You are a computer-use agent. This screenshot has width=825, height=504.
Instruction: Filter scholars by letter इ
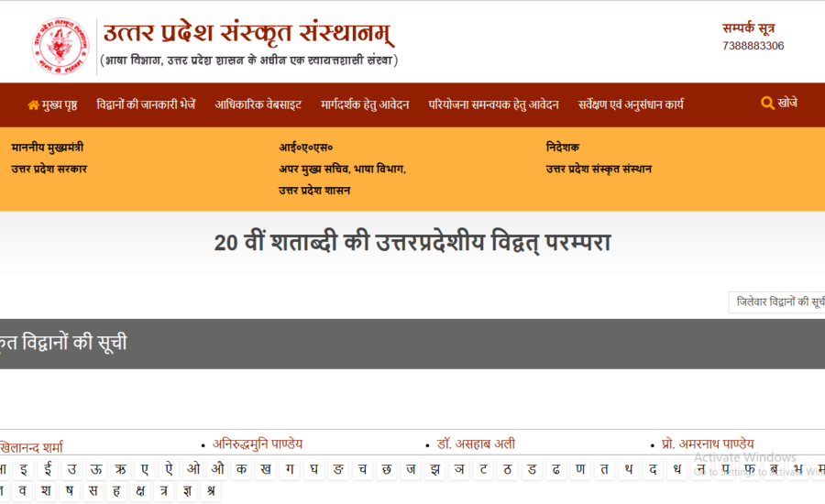[x=24, y=469]
